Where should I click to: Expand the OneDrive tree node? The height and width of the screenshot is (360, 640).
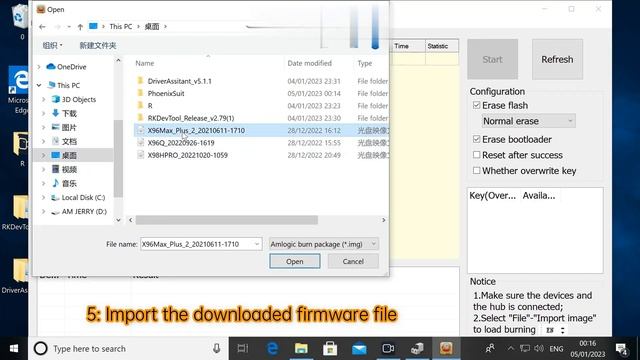point(39,67)
